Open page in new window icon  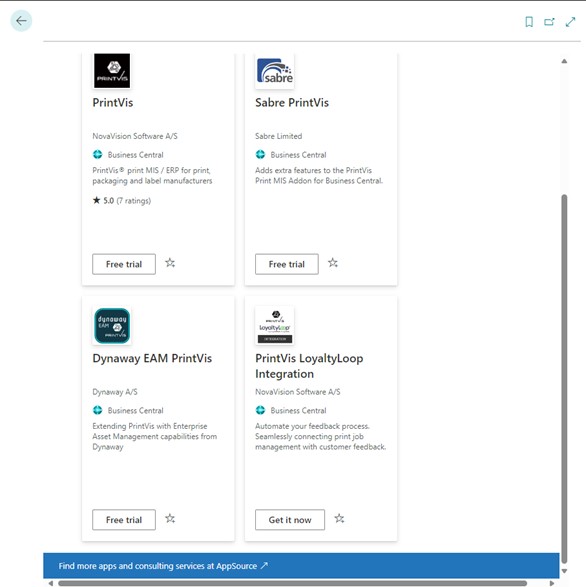pyautogui.click(x=549, y=22)
